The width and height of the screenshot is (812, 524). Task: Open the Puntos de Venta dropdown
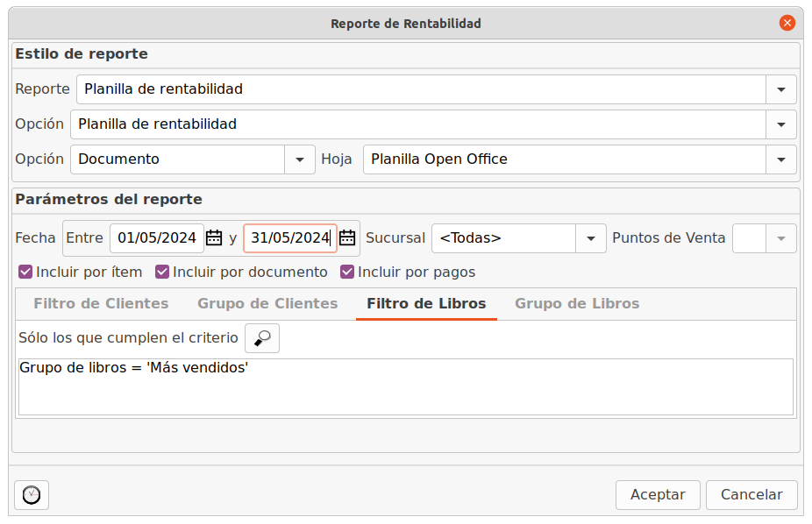point(781,238)
